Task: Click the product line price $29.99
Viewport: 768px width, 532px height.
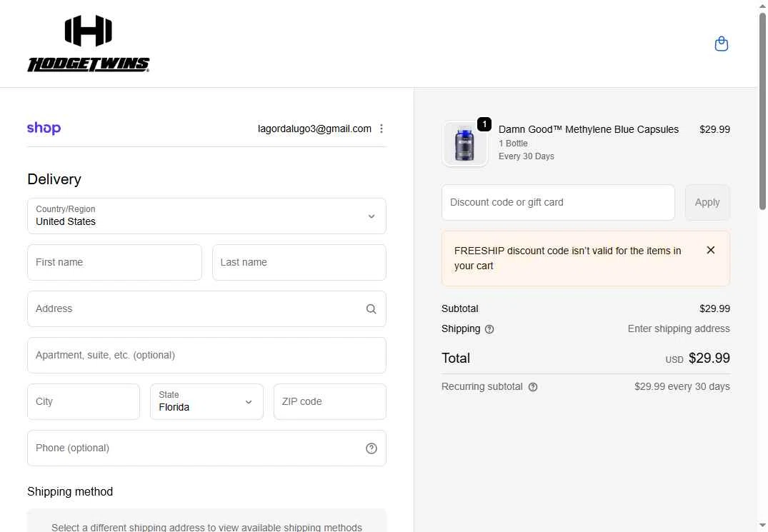Action: pos(714,129)
